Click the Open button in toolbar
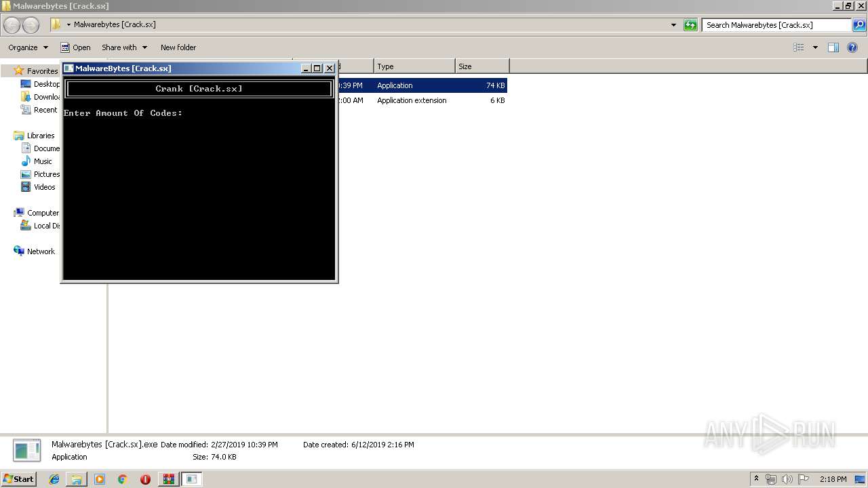This screenshot has width=868, height=488. click(x=75, y=47)
